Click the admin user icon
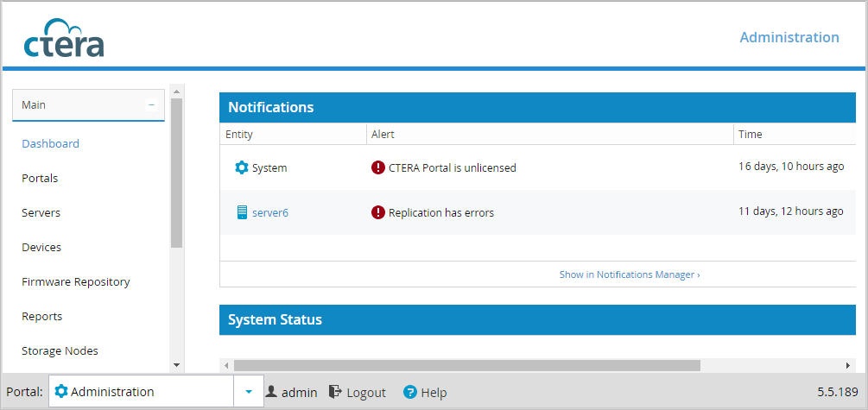Viewport: 868px width, 410px height. pyautogui.click(x=271, y=392)
